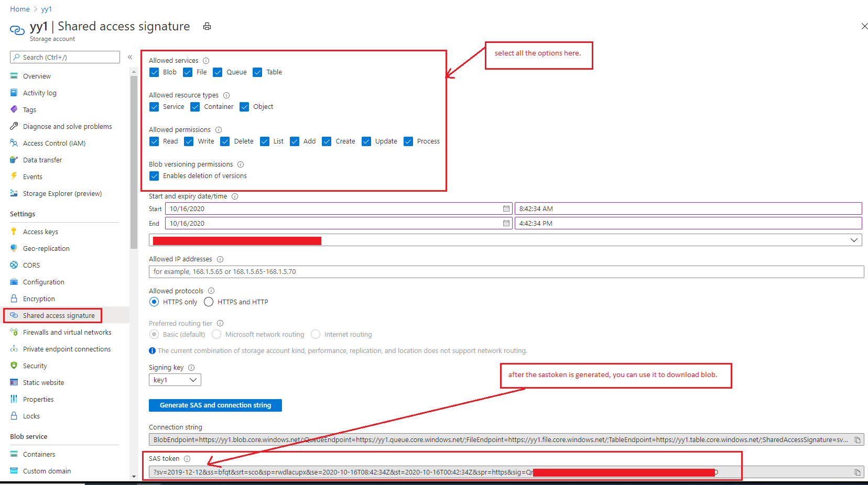This screenshot has width=868, height=485.
Task: Click the storage account logo icon near the title
Action: point(17,30)
